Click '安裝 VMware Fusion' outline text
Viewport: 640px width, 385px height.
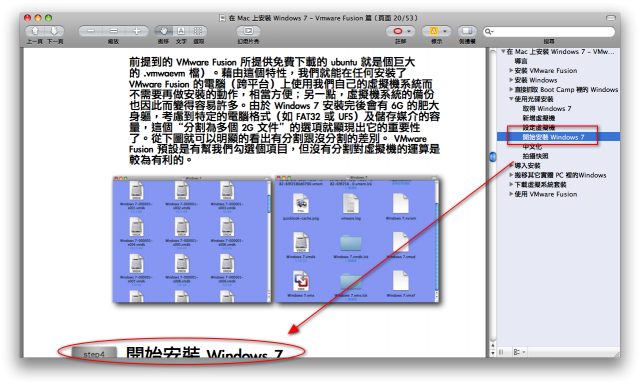coord(546,70)
